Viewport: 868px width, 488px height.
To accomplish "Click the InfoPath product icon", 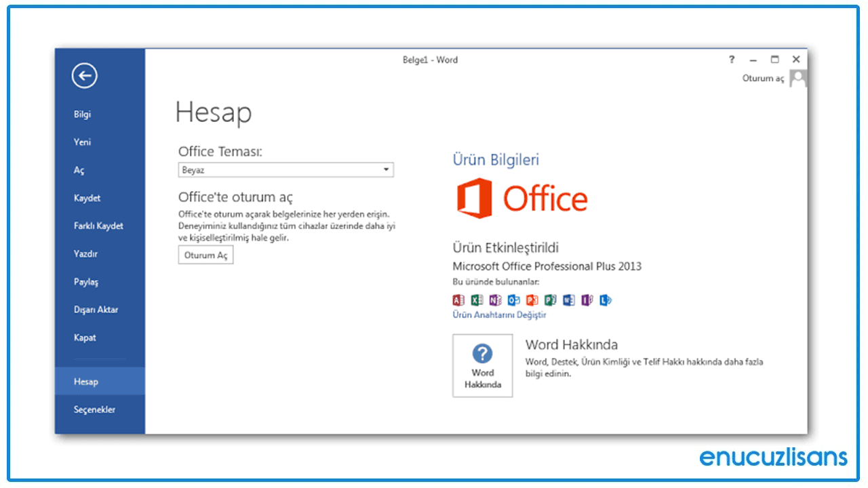I will coord(587,300).
